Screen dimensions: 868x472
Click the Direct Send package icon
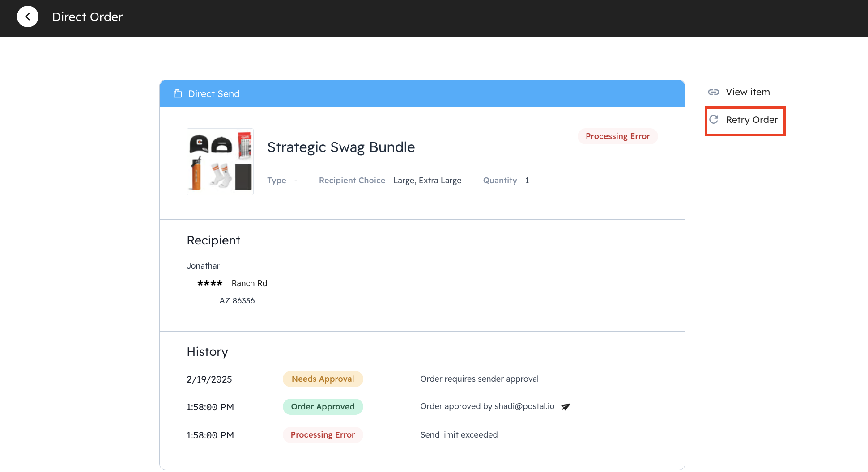pyautogui.click(x=178, y=93)
